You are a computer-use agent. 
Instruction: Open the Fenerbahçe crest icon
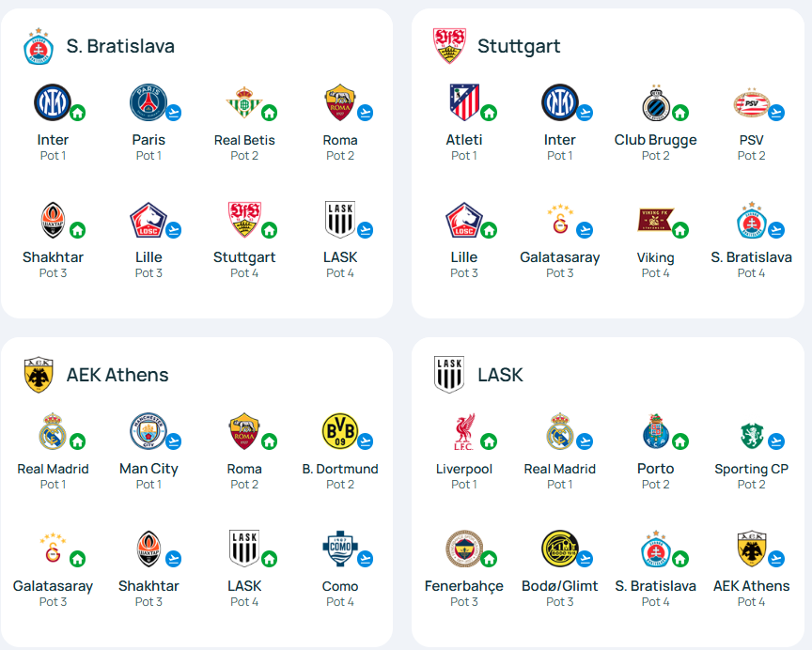[x=464, y=548]
